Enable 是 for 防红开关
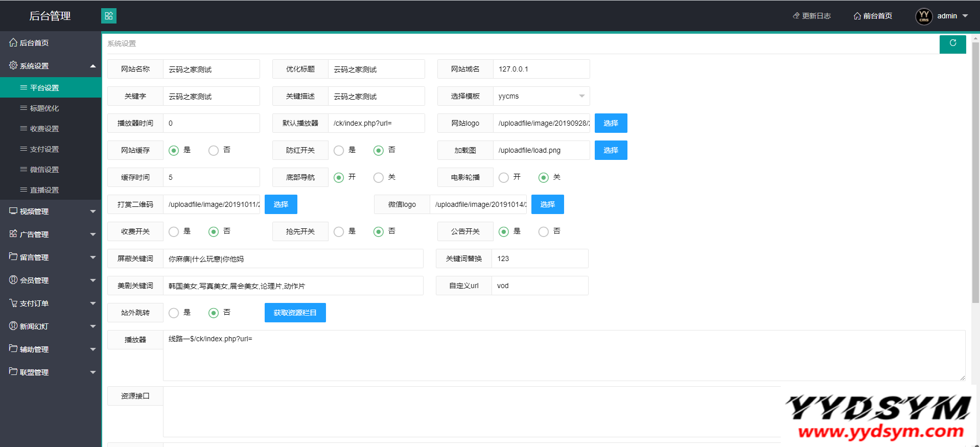980x447 pixels. click(x=339, y=150)
